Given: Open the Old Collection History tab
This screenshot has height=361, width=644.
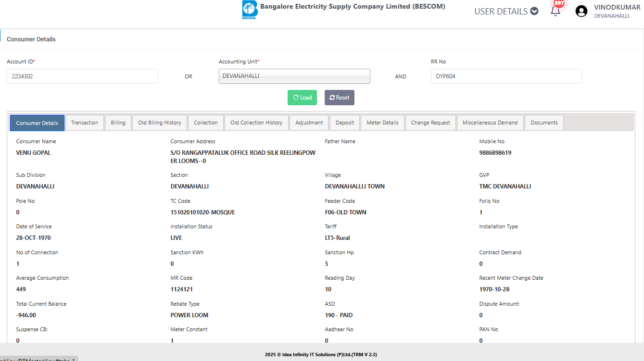Looking at the screenshot, I should 256,123.
